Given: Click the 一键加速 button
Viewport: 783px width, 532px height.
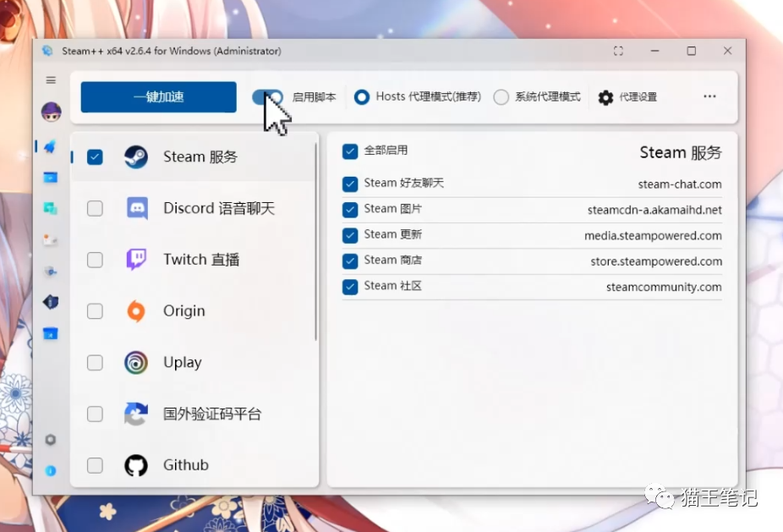Looking at the screenshot, I should 159,97.
